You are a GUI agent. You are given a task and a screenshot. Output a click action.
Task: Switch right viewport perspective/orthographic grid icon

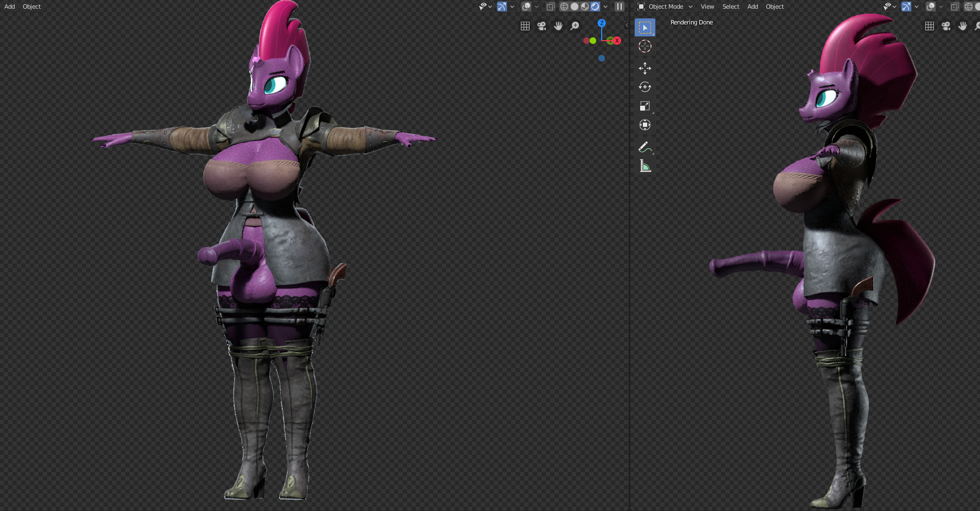(930, 26)
